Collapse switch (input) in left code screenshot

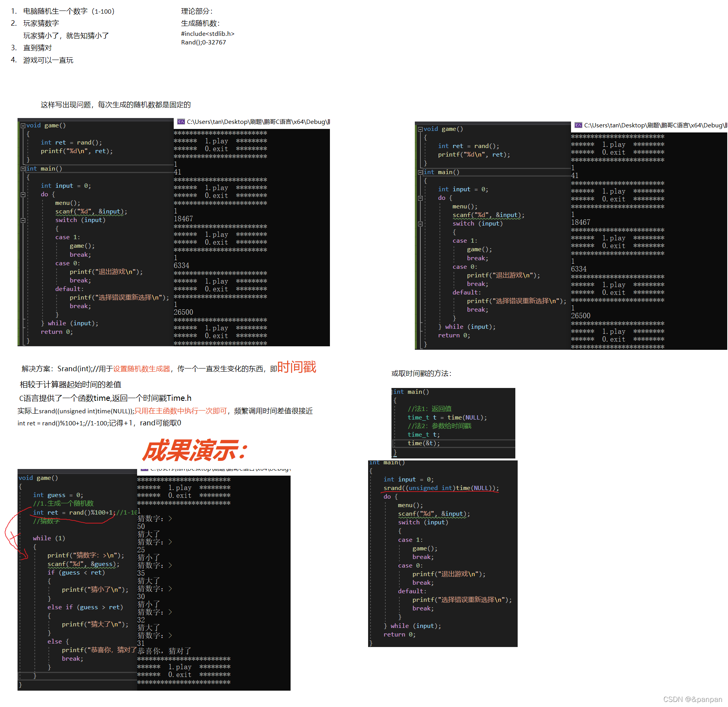[x=23, y=220]
